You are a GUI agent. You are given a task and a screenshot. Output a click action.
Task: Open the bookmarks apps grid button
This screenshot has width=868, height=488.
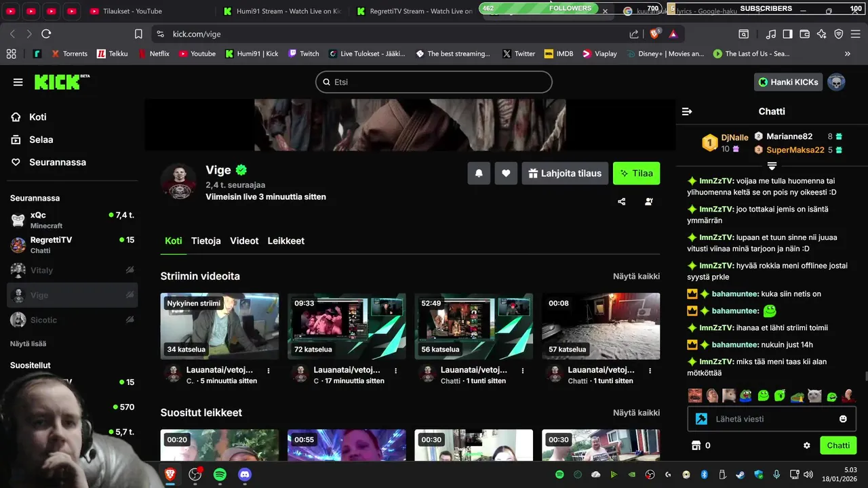[11, 54]
